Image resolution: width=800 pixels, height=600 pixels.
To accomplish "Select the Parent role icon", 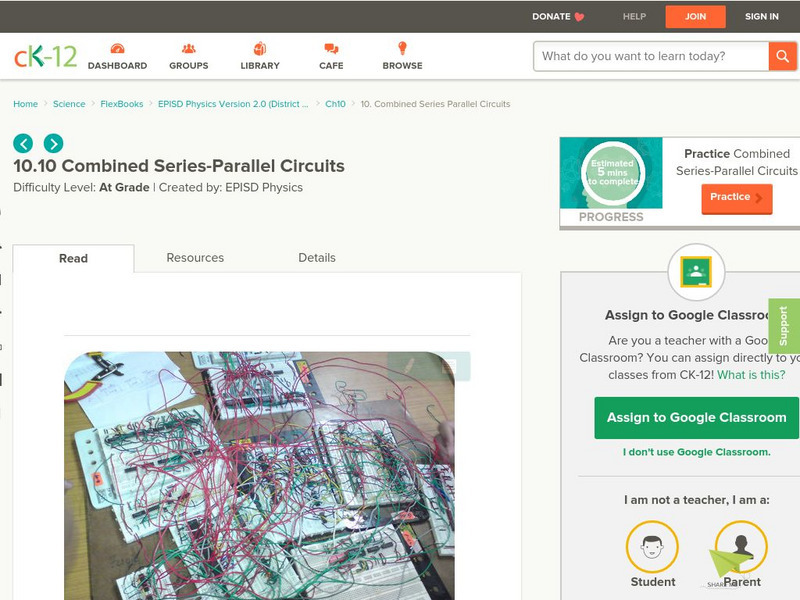I will point(741,547).
